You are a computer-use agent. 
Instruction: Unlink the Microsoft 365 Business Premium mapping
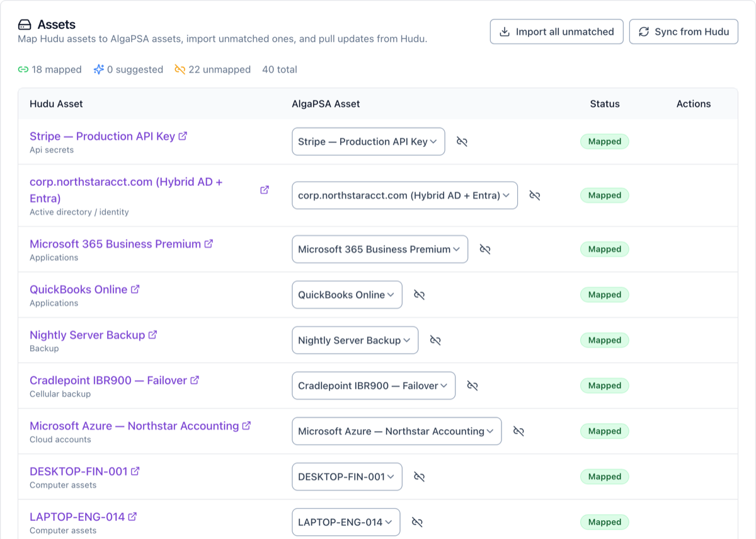click(x=485, y=249)
